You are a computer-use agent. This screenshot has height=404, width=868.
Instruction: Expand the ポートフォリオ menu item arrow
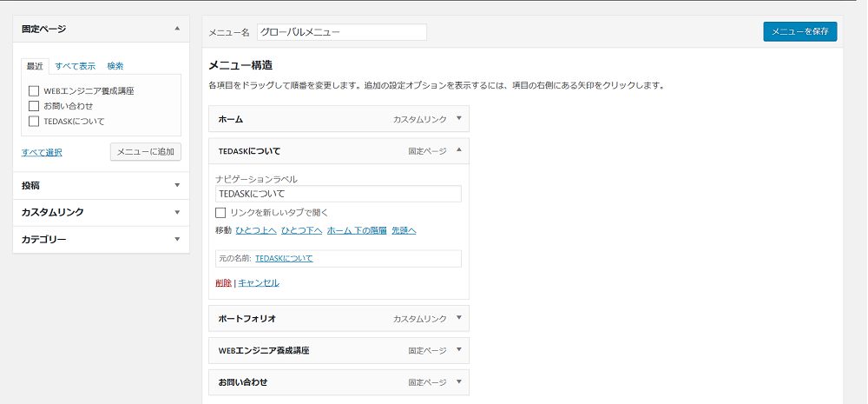click(x=458, y=318)
